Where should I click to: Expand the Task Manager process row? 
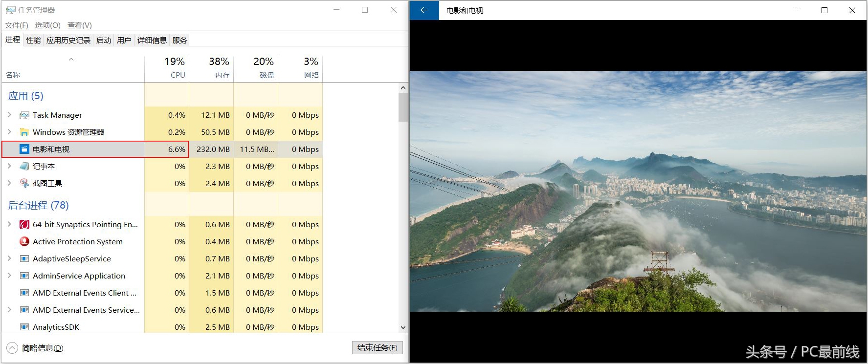click(9, 115)
